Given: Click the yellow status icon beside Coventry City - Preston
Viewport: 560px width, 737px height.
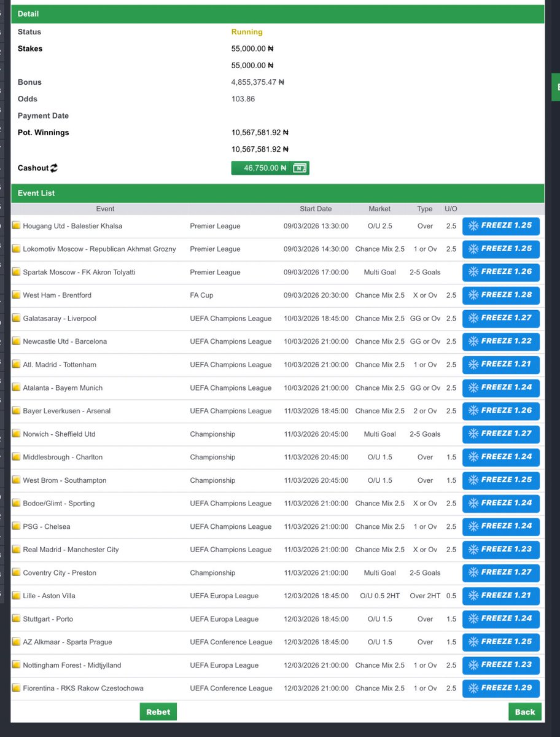Looking at the screenshot, I should [16, 572].
